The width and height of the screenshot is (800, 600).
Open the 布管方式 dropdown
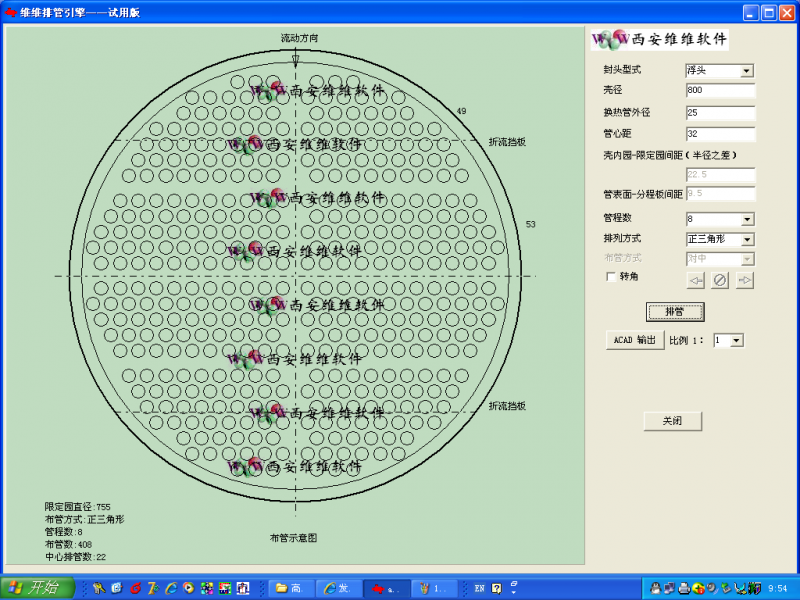(x=747, y=259)
